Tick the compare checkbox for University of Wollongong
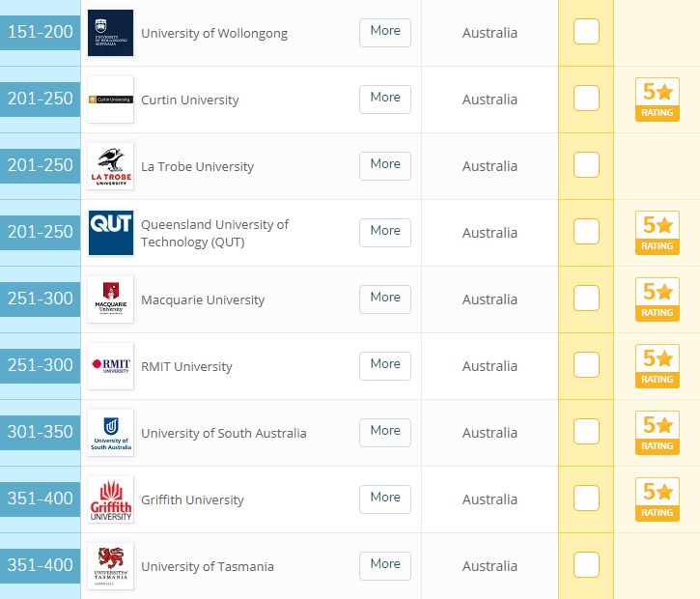Screen dimensions: 700x599 [x=586, y=32]
